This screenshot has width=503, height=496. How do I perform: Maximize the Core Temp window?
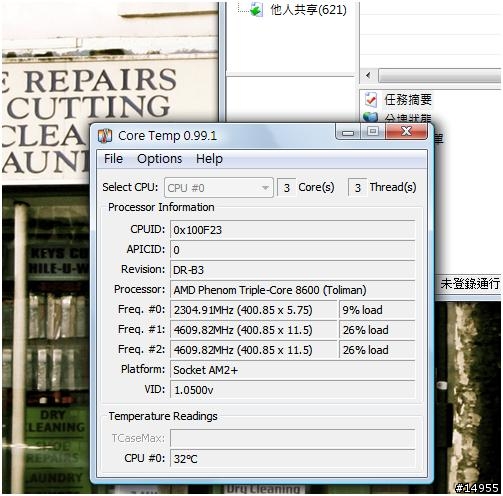click(373, 131)
